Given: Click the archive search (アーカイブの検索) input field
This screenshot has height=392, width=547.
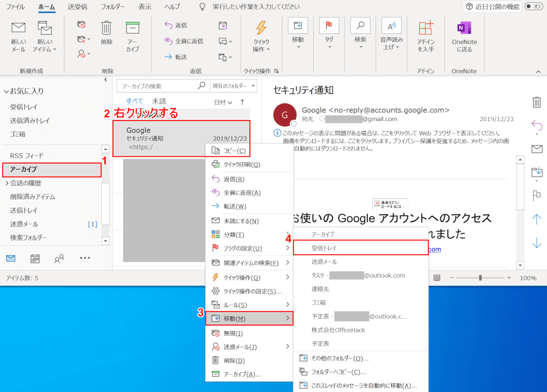Looking at the screenshot, I should 158,86.
